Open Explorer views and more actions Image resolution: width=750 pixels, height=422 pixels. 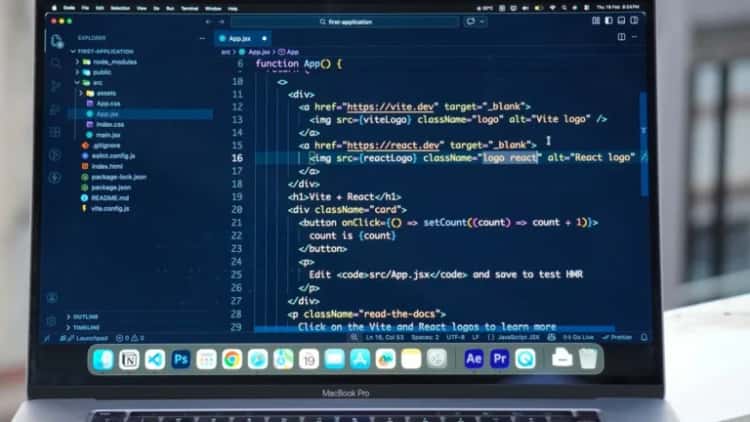click(202, 38)
